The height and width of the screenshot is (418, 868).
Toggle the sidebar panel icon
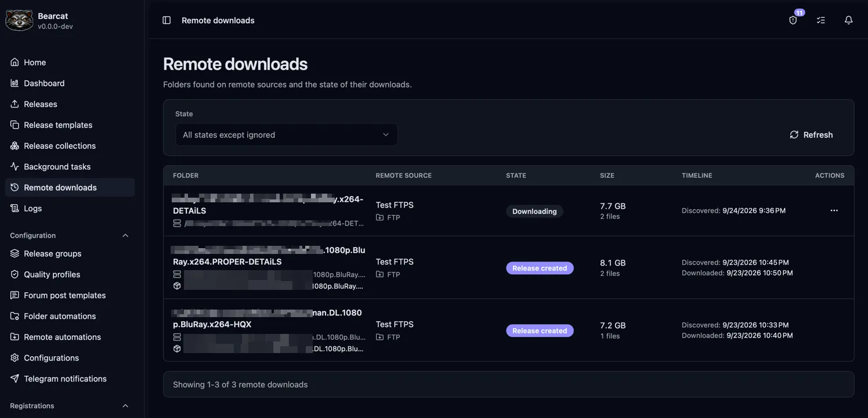(x=167, y=20)
